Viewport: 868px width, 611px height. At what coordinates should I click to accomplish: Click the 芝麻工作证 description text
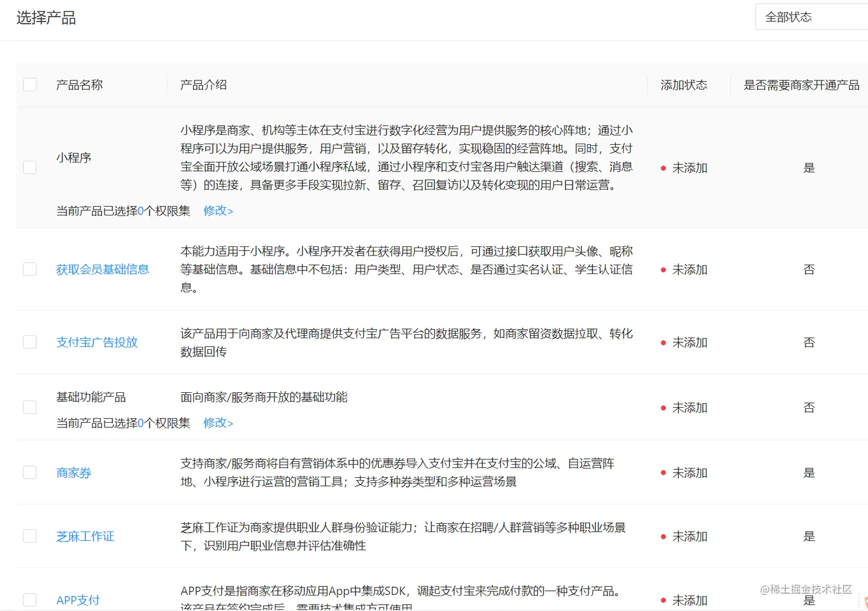click(403, 536)
